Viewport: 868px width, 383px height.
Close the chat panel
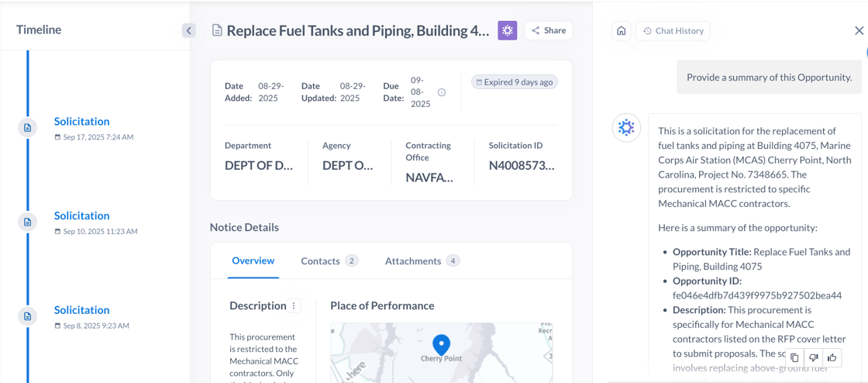(x=859, y=31)
